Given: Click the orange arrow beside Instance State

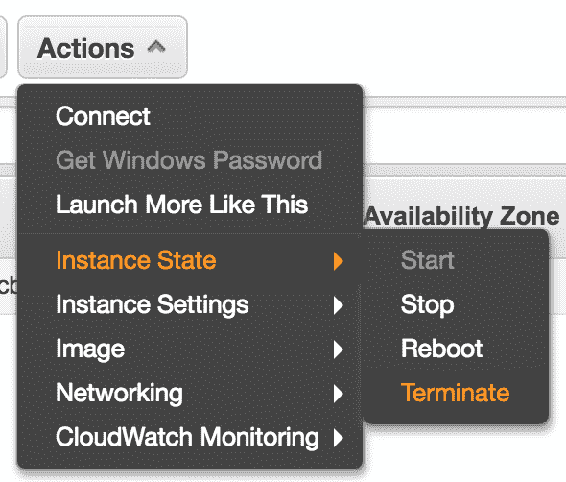Looking at the screenshot, I should pos(338,261).
